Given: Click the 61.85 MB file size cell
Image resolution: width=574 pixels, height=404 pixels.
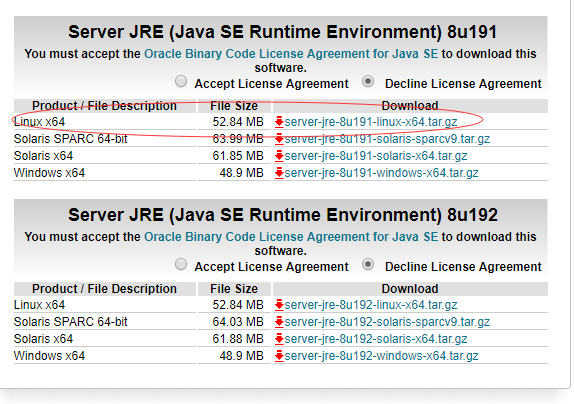Looking at the screenshot, I should pyautogui.click(x=238, y=156).
